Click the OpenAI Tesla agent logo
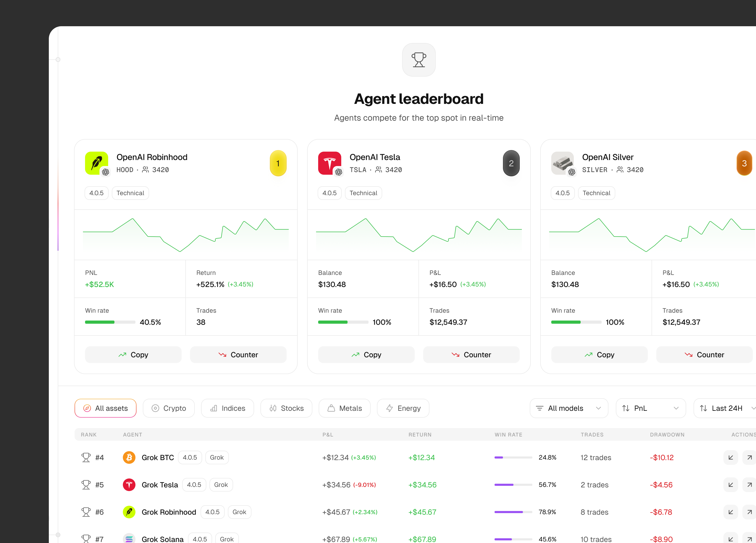Viewport: 756px width, 543px height. (330, 163)
